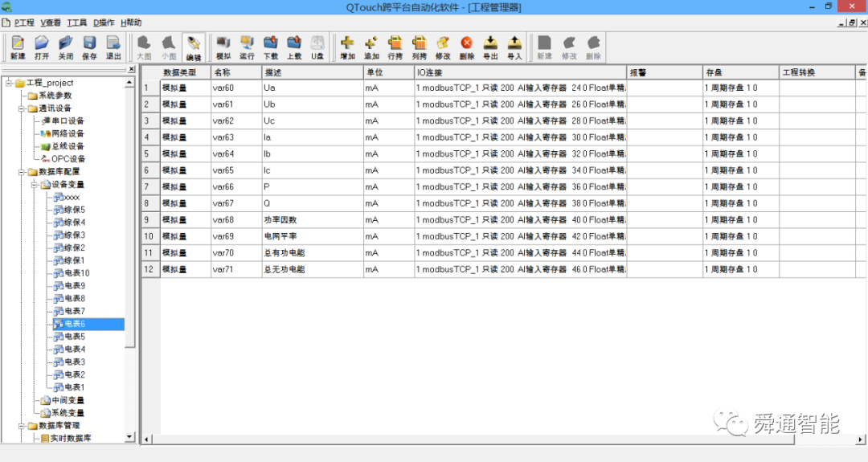The image size is (868, 462).
Task: Click the 下载 download icon
Action: 271,47
